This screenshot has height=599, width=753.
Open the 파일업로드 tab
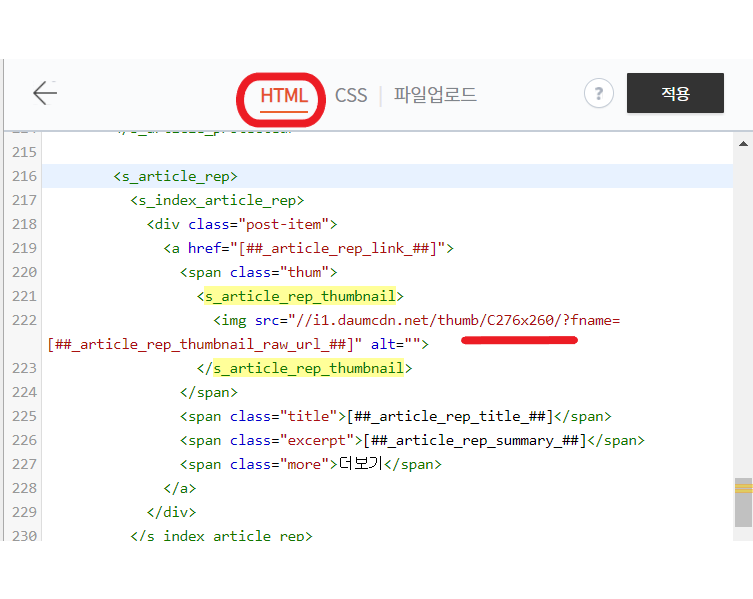[x=435, y=95]
